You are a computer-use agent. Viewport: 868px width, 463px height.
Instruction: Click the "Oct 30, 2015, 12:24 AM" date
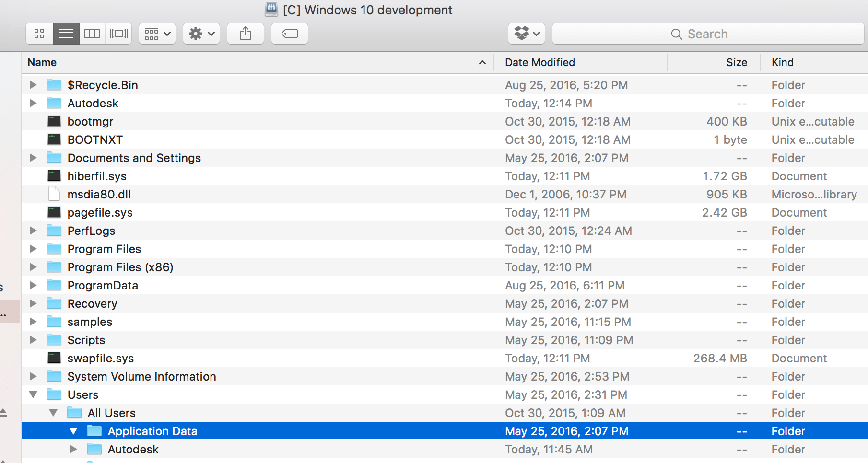568,231
